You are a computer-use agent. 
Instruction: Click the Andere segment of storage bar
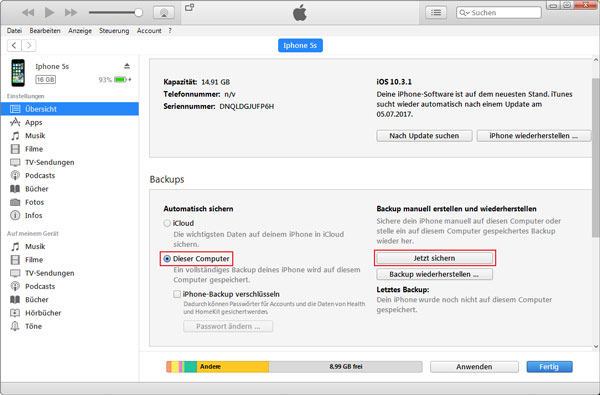click(233, 367)
